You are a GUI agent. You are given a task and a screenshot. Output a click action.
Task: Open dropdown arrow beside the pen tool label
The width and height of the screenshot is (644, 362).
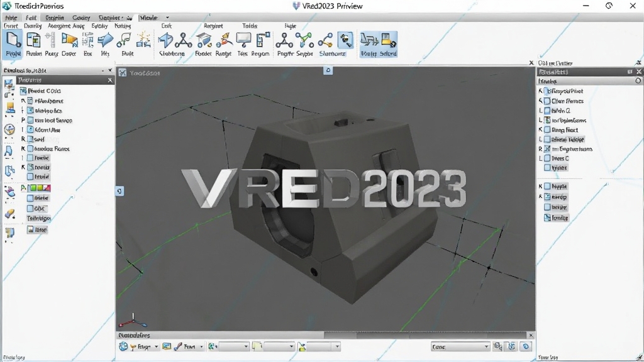click(201, 347)
